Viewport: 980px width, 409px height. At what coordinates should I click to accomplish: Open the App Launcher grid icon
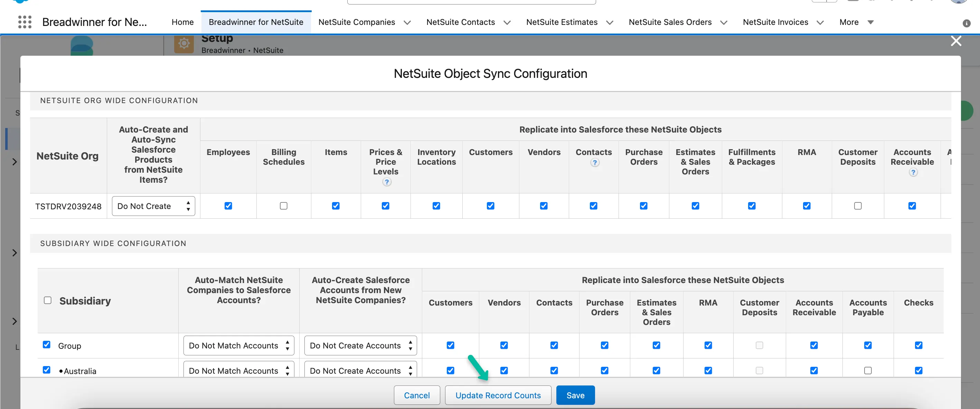(25, 22)
